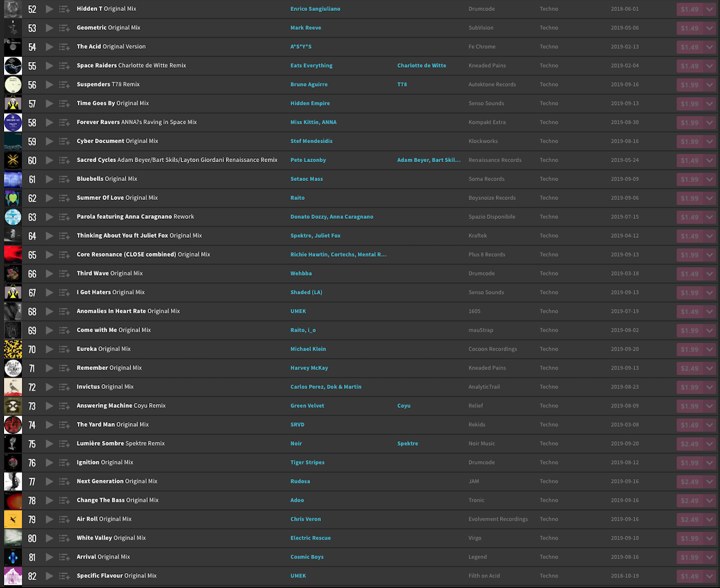Play White Valley Original Mix
The width and height of the screenshot is (720, 588).
49,539
